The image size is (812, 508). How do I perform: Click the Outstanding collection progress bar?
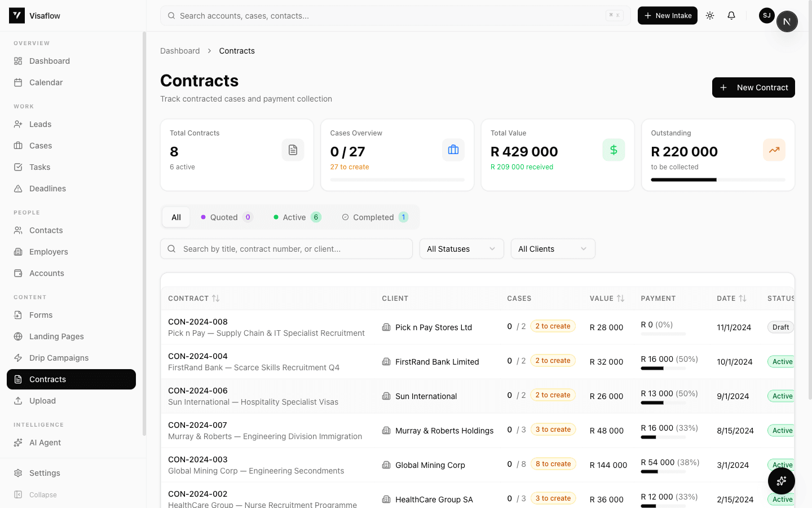pos(717,179)
